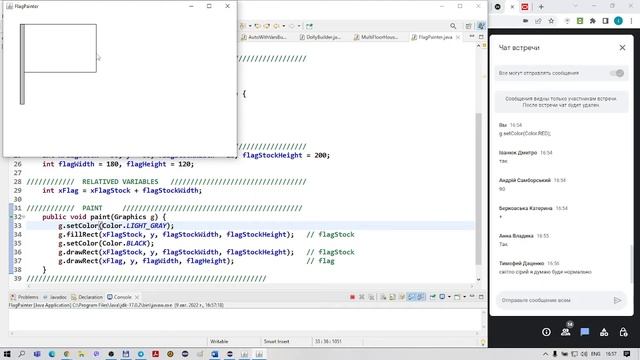This screenshot has width=640, height=360.
Task: Open the DollyBuilder.java editor tab
Action: [320, 37]
